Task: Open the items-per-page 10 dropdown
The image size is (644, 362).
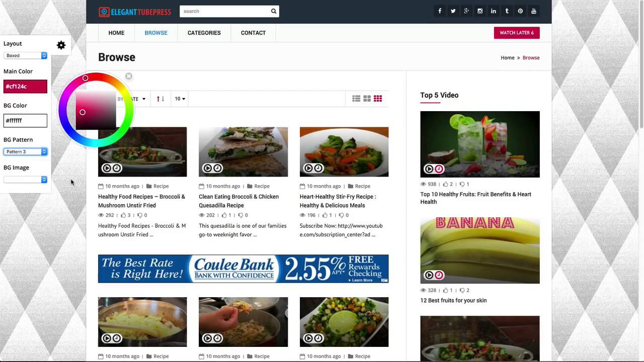Action: (180, 99)
